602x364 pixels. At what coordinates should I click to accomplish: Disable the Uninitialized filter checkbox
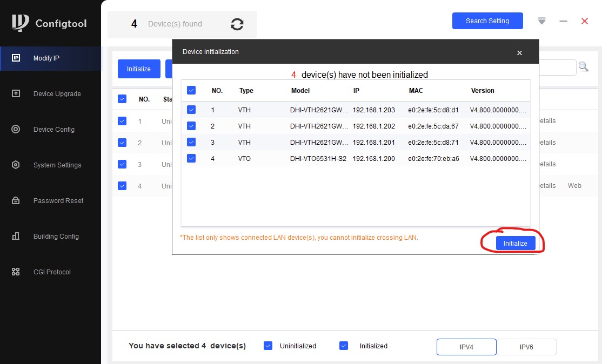[268, 346]
